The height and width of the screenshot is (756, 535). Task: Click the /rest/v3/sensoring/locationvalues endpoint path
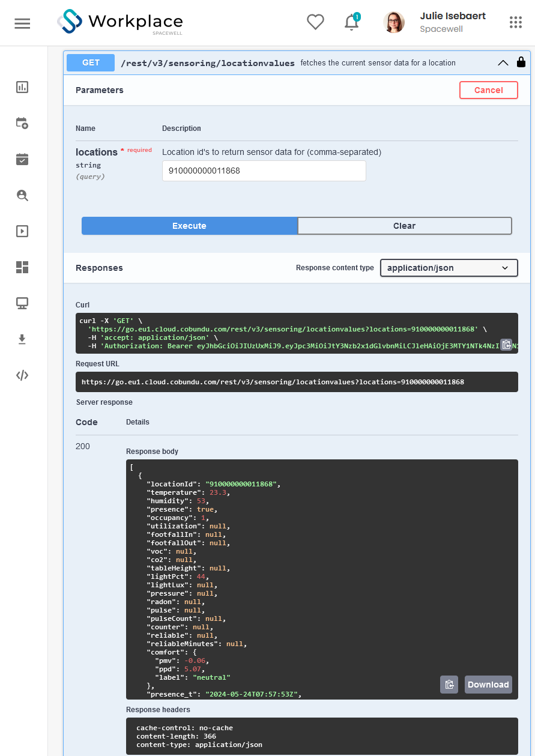coord(208,62)
